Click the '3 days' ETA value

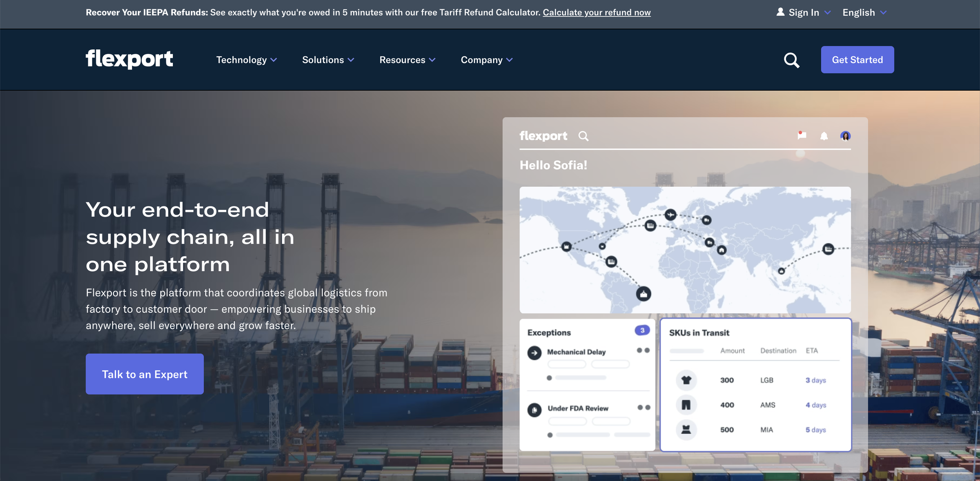click(x=816, y=380)
